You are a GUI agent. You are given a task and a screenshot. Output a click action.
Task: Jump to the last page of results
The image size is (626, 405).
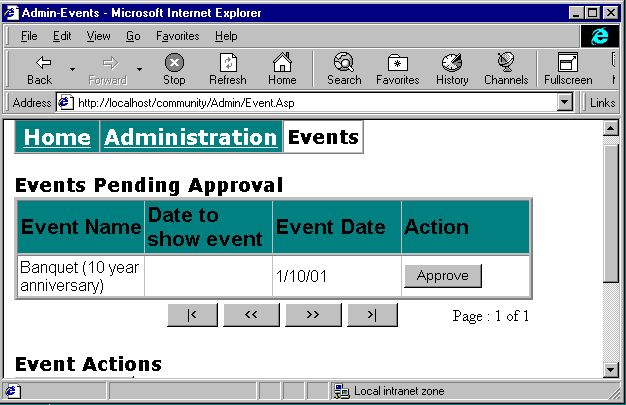tap(372, 316)
